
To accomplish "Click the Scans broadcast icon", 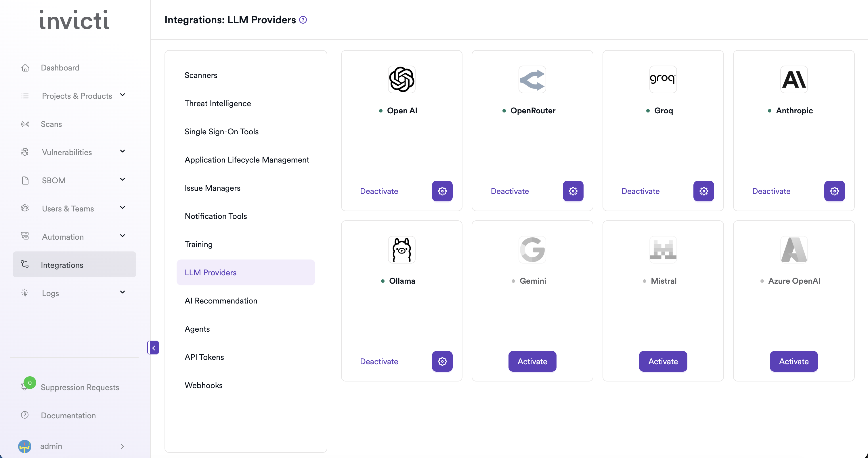I will click(x=25, y=124).
